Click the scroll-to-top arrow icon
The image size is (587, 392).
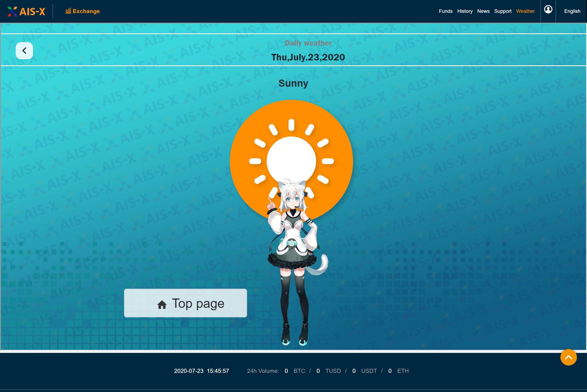tap(569, 358)
